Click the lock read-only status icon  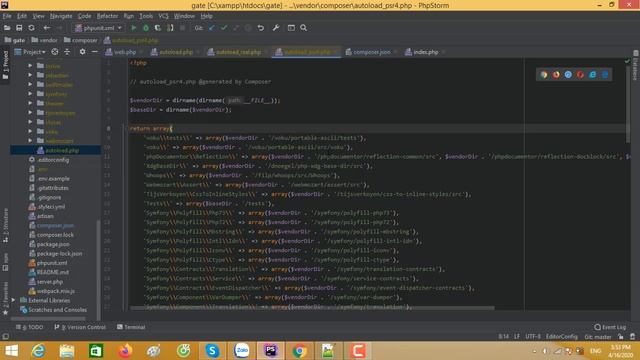(620, 337)
